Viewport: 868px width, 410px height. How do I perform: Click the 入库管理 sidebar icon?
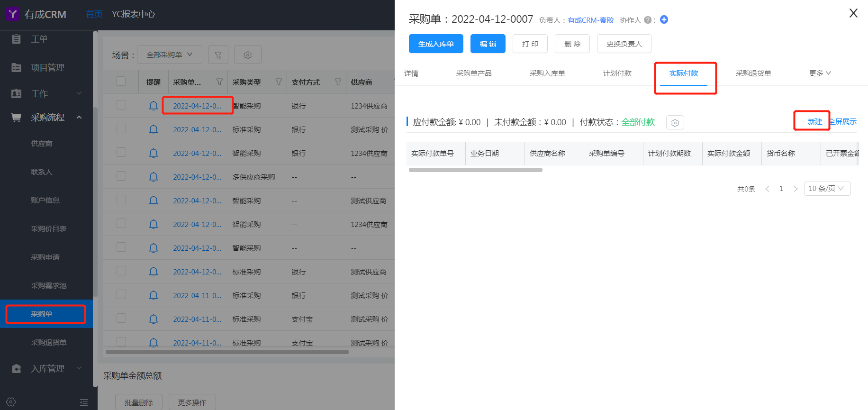16,368
